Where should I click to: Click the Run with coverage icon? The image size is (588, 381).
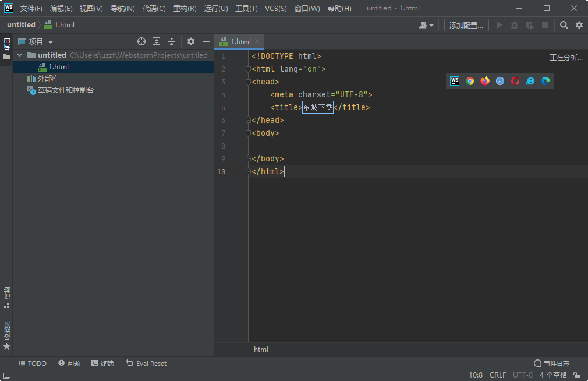pyautogui.click(x=530, y=25)
